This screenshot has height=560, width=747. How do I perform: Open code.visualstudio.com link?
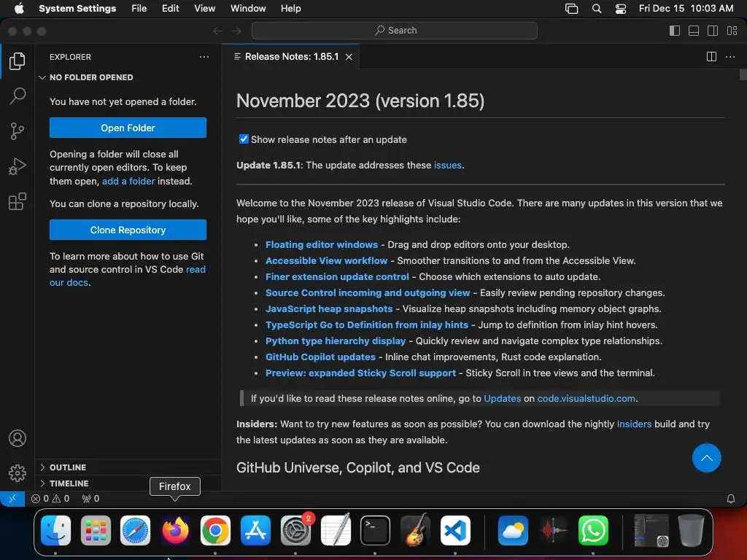pos(586,399)
